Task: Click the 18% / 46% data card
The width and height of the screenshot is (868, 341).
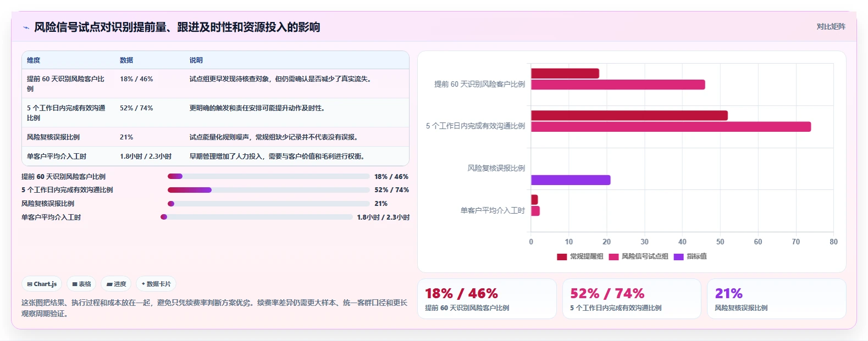Action: [487, 299]
